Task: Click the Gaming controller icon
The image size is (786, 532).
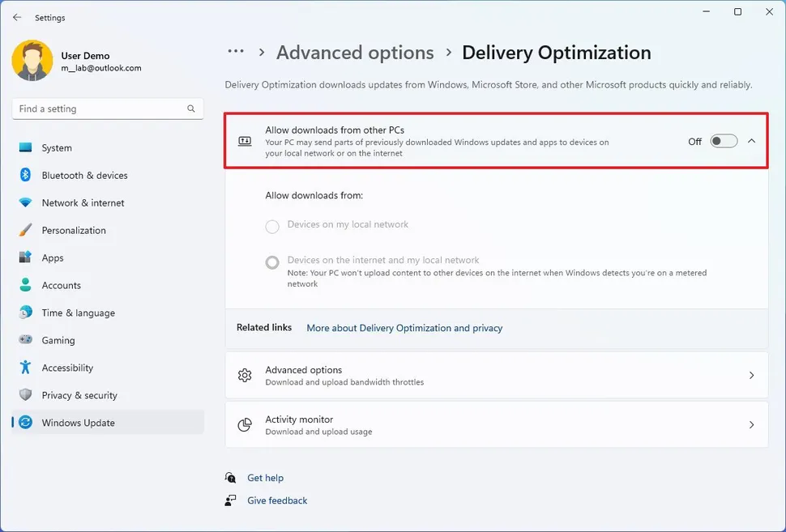Action: pos(25,340)
